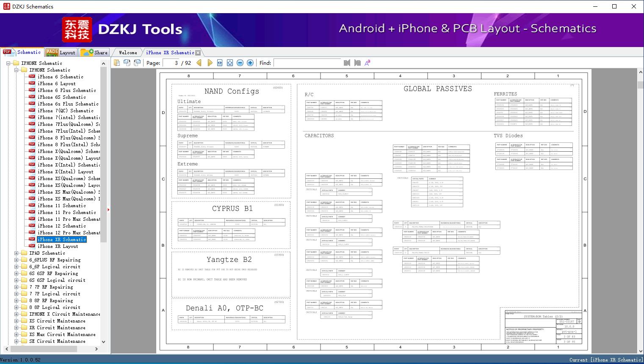Image resolution: width=644 pixels, height=364 pixels.
Task: Open the Welcome document tab
Action: [128, 53]
